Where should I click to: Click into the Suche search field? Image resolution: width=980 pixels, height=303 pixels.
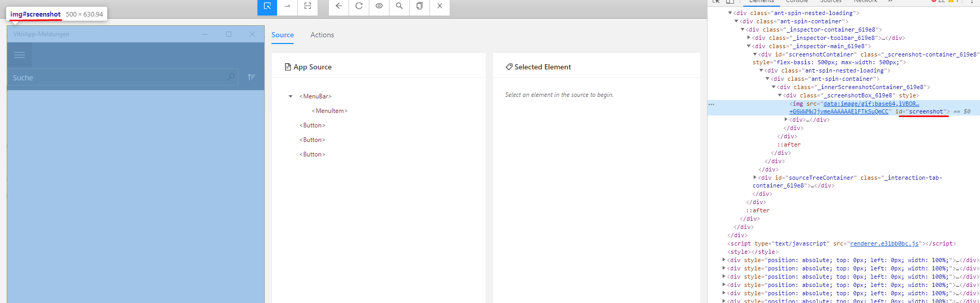[x=123, y=77]
